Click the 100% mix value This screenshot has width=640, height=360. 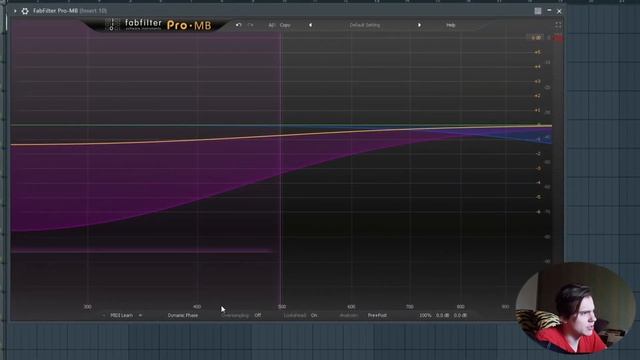click(425, 316)
